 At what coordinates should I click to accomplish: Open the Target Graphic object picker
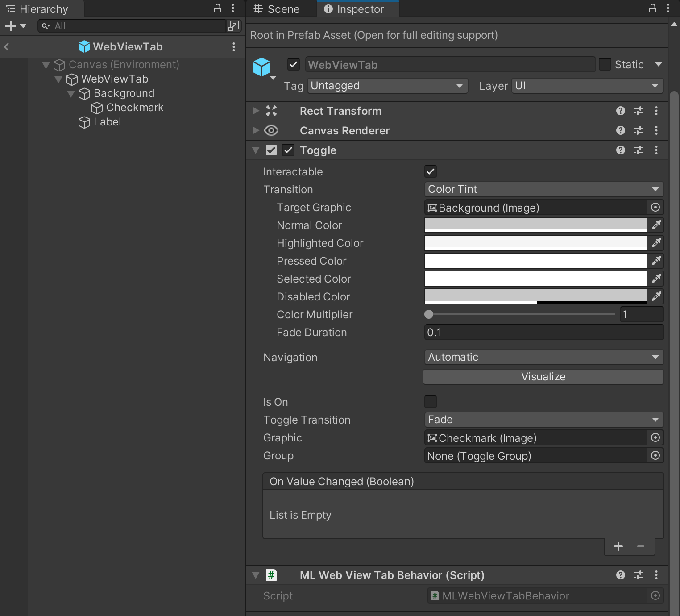pyautogui.click(x=655, y=207)
